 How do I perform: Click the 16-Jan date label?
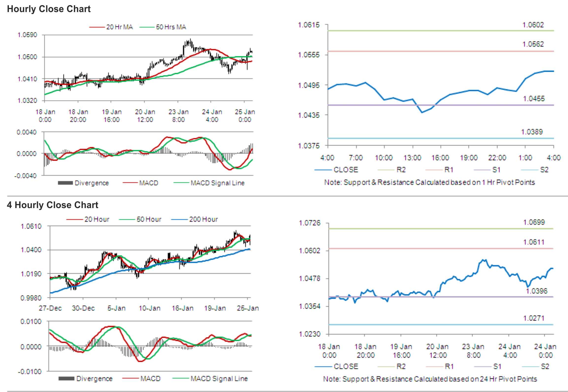pyautogui.click(x=182, y=308)
